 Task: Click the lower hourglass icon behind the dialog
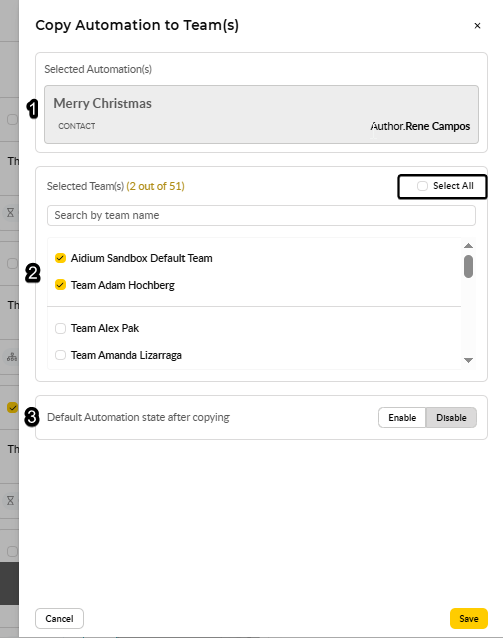click(11, 500)
